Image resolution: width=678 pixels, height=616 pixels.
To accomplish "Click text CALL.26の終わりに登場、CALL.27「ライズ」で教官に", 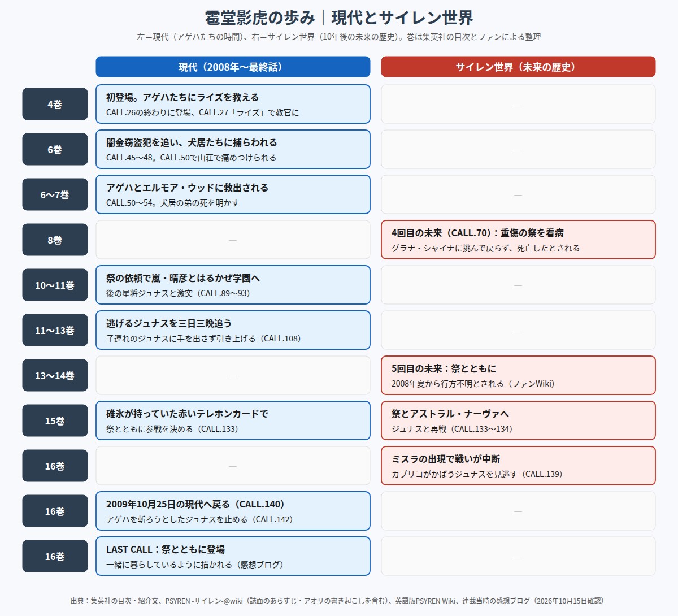I will (202, 112).
